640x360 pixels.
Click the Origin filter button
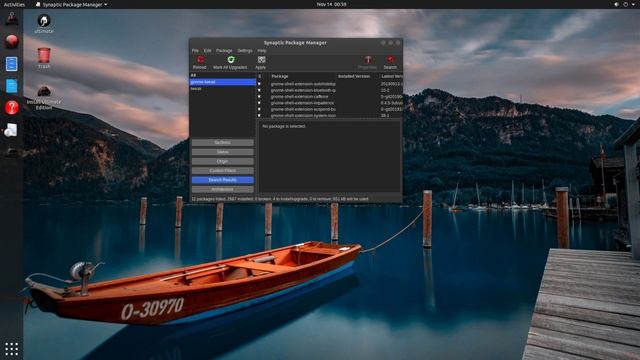coord(222,161)
